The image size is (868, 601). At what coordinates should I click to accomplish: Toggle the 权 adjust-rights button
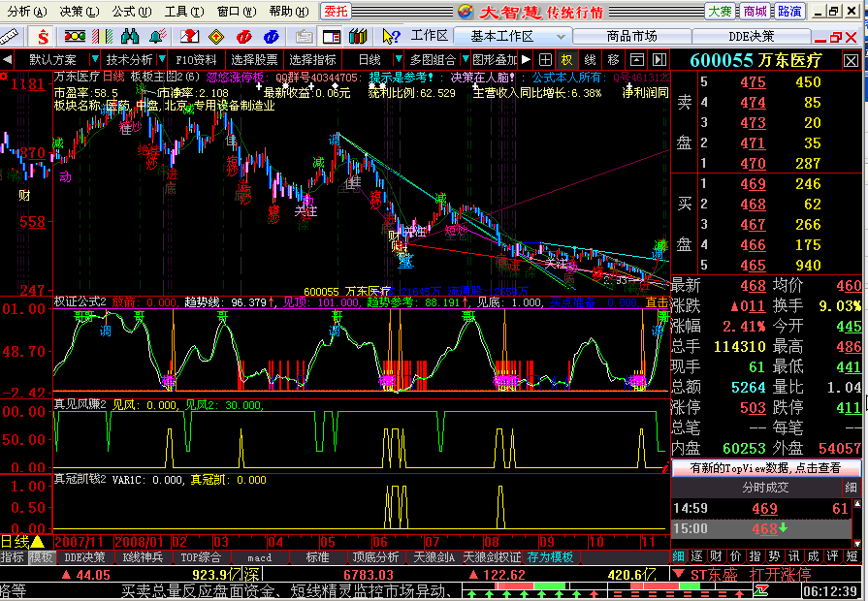tap(566, 59)
